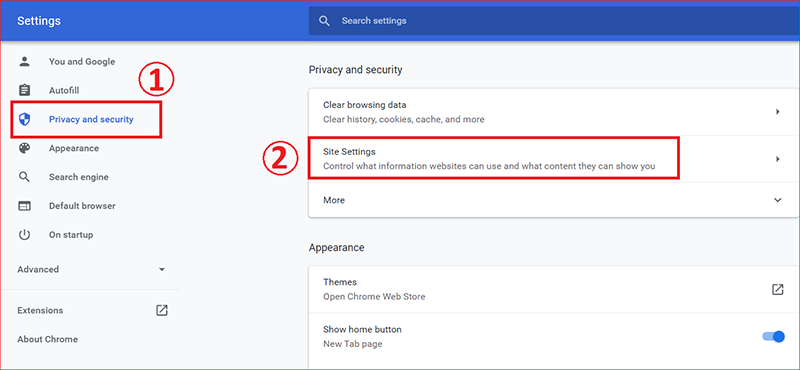Viewport: 800px width, 370px height.
Task: Click the Settings title in the header
Action: point(39,21)
